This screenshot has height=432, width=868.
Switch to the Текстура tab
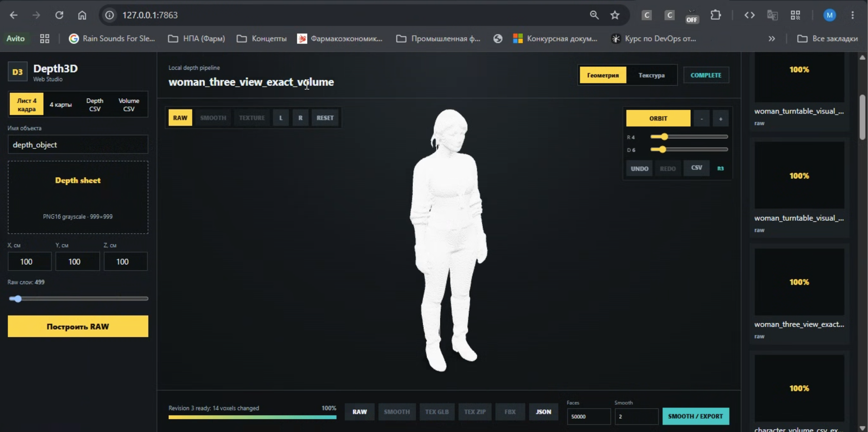tap(651, 75)
